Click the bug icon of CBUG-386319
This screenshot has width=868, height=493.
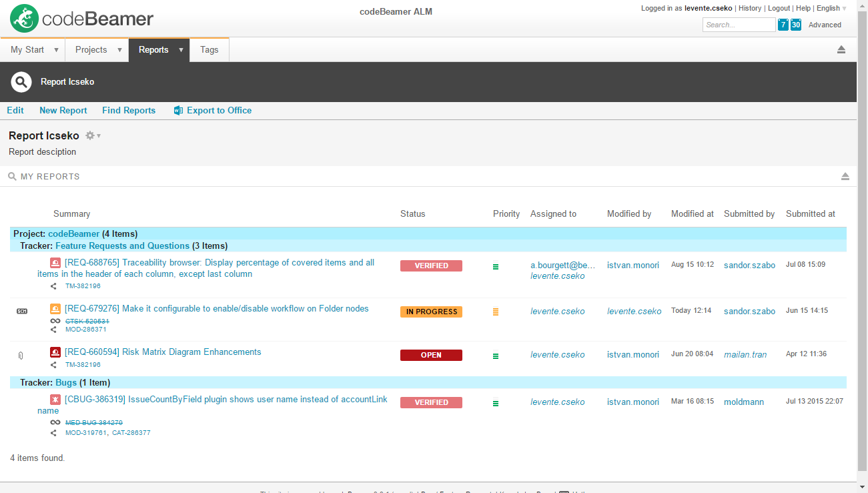point(55,400)
